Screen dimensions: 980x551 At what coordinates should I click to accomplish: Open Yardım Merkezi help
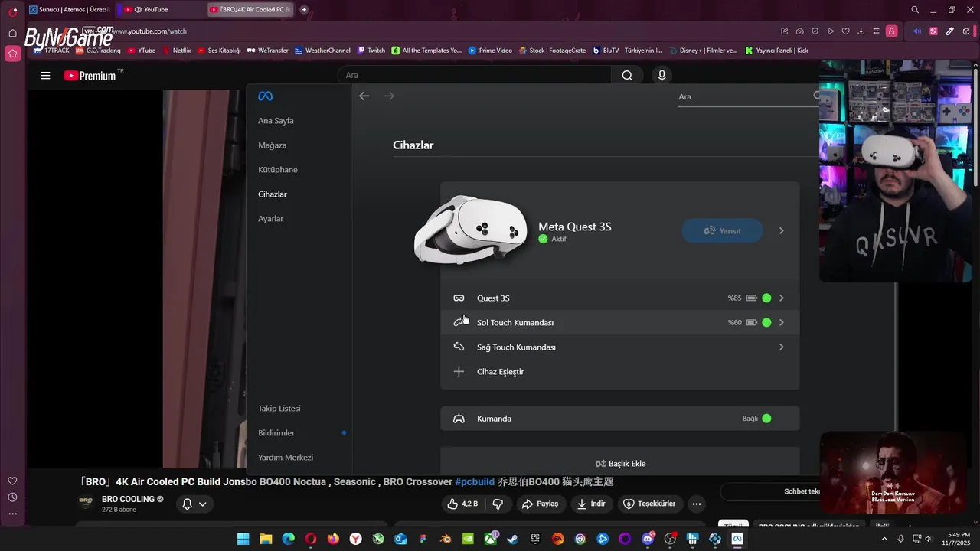[286, 458]
